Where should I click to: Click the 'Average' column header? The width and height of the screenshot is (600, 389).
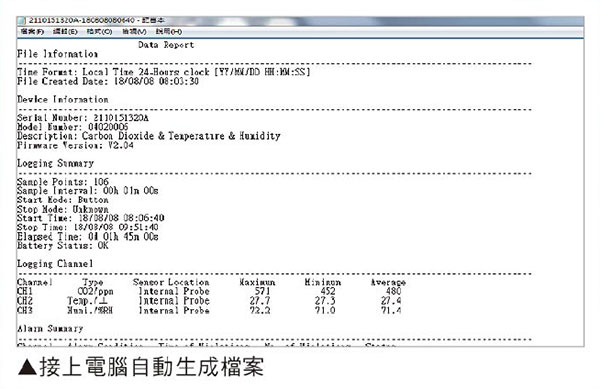388,282
